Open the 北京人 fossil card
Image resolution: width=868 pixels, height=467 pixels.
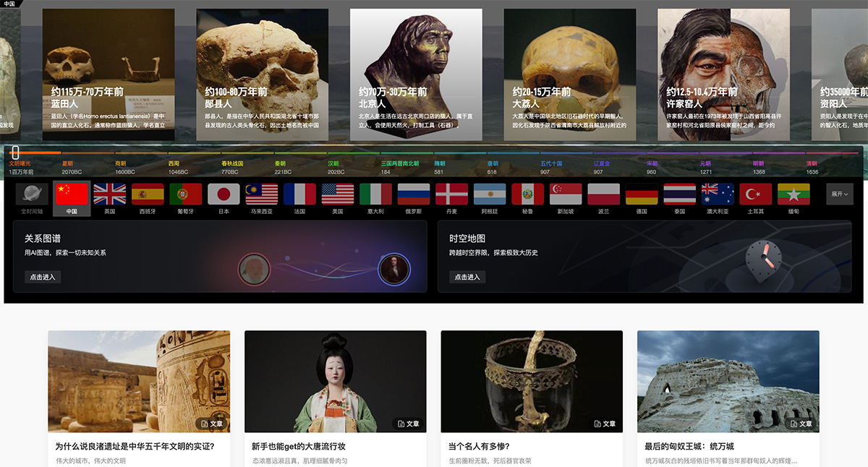point(416,74)
